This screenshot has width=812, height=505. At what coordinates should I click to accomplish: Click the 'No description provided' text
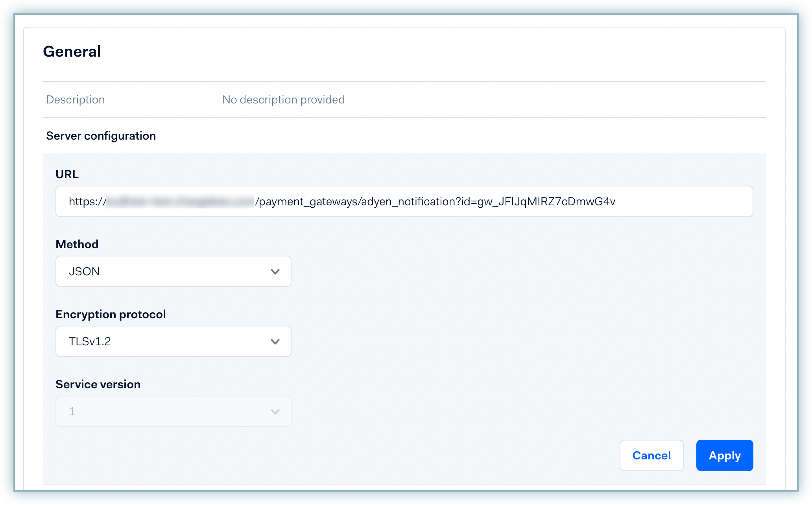click(x=283, y=100)
